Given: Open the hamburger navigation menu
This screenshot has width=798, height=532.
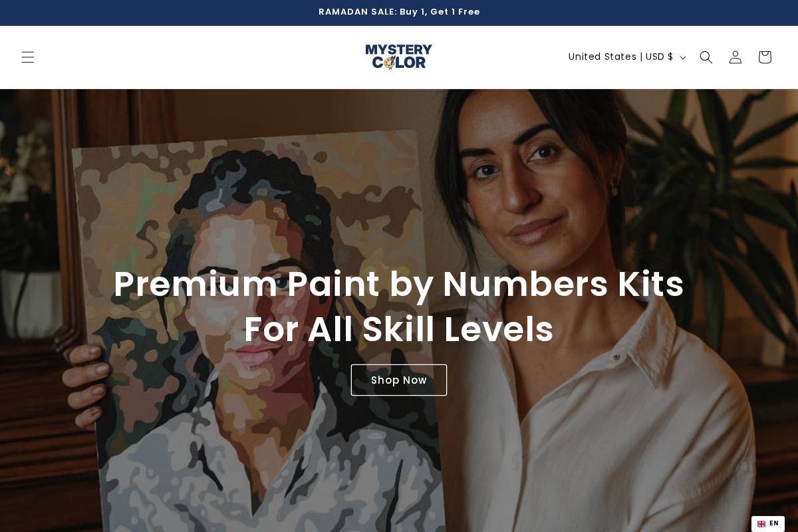Looking at the screenshot, I should click(x=28, y=57).
